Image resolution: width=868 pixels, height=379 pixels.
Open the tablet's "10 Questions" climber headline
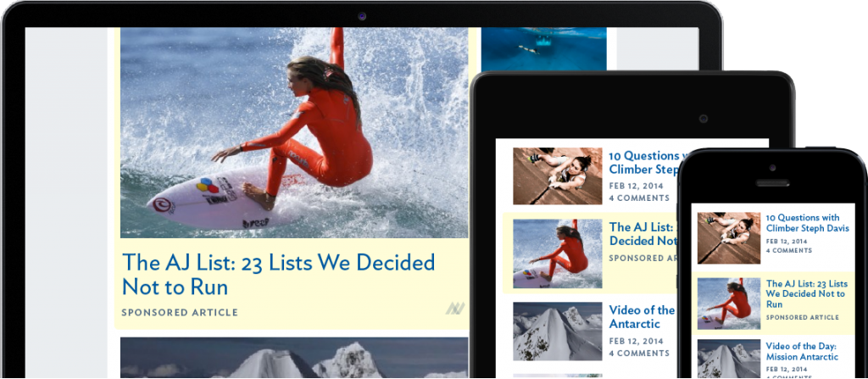(644, 162)
